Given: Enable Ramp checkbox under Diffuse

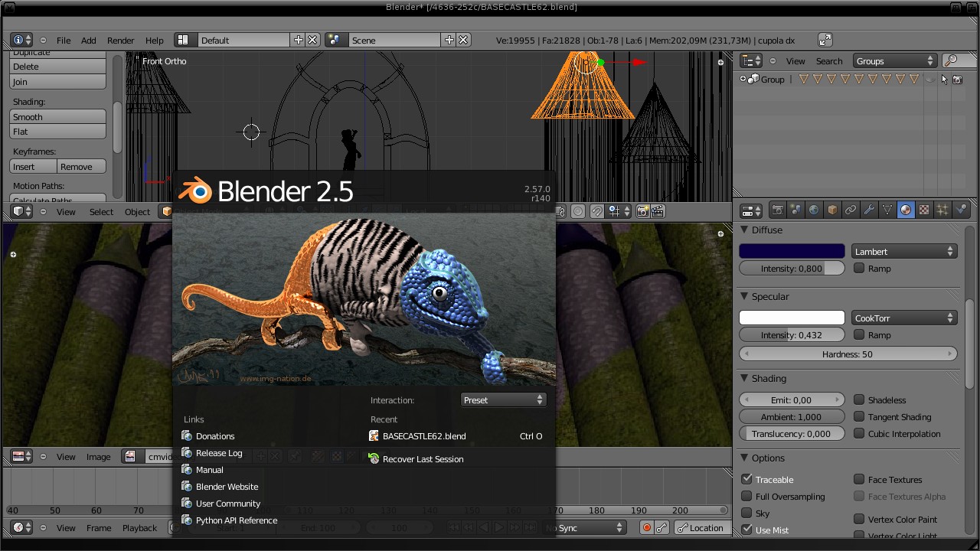Looking at the screenshot, I should (859, 269).
